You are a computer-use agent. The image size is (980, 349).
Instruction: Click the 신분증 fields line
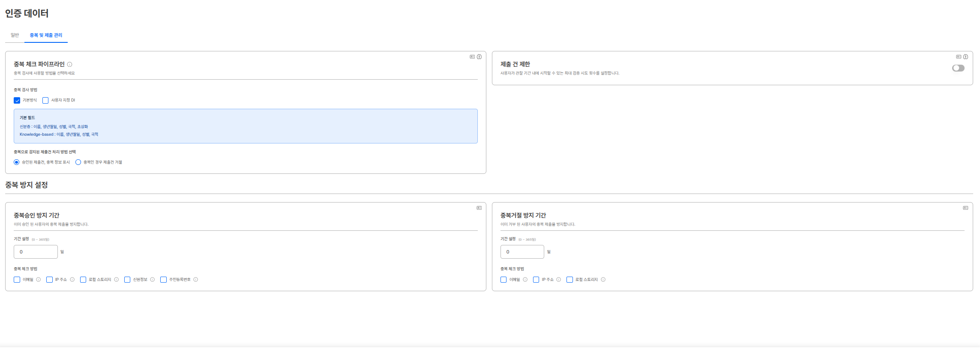click(54, 127)
